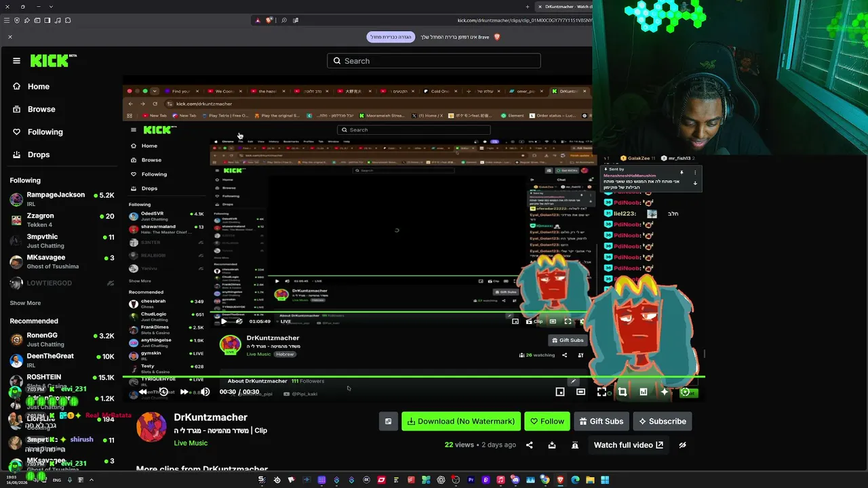
Task: Open Brave browser from the taskbar
Action: click(x=560, y=480)
